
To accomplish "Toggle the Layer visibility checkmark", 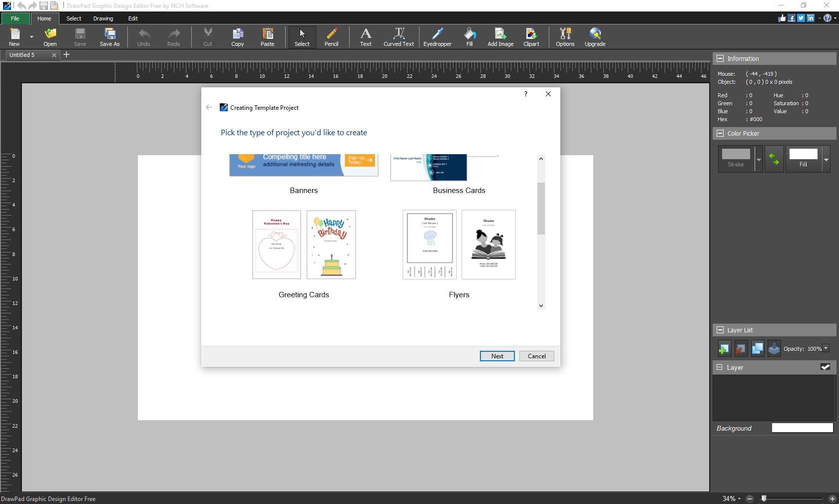I will point(825,367).
